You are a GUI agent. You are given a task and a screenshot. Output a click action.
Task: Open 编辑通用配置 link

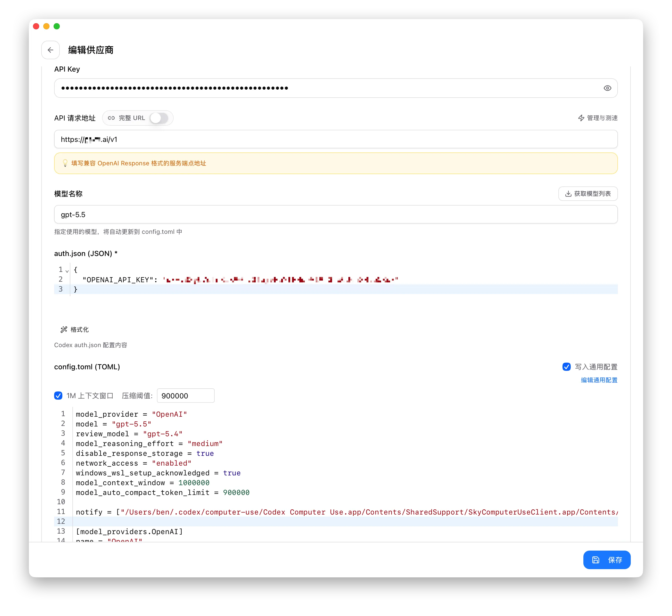[599, 380]
